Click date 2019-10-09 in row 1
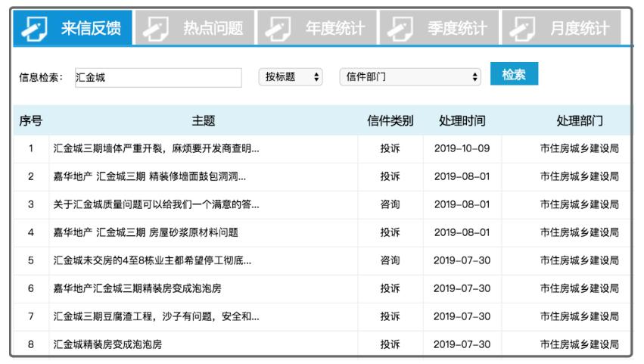 (462, 149)
